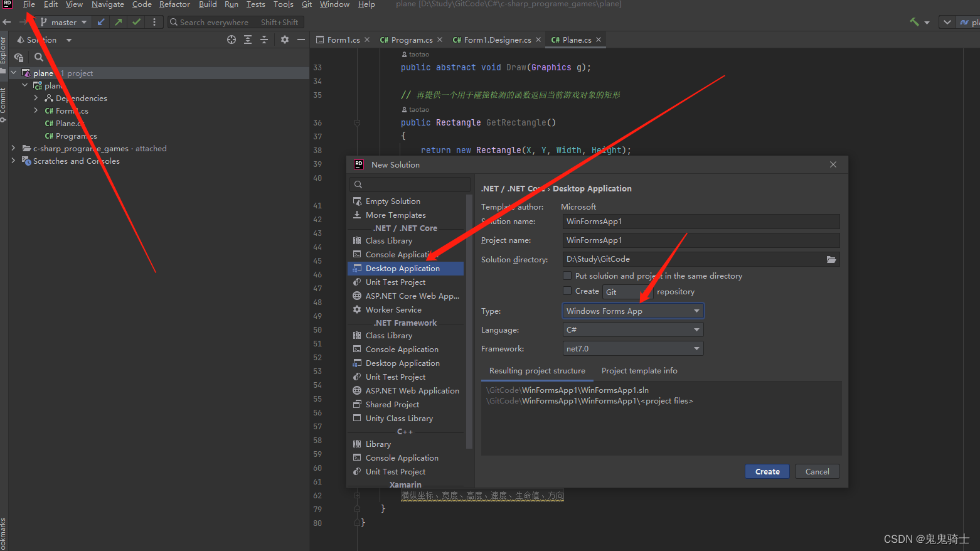
Task: Open the Navigate menu
Action: [x=108, y=4]
